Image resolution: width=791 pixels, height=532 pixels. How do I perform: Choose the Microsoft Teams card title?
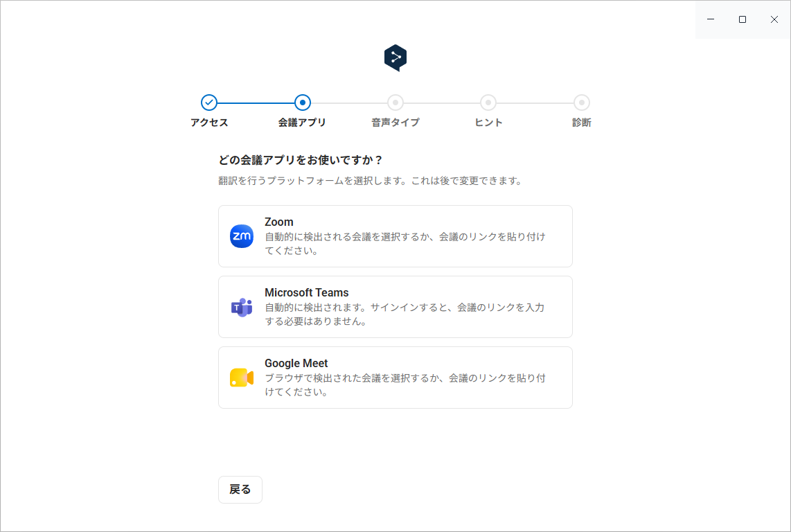point(307,293)
